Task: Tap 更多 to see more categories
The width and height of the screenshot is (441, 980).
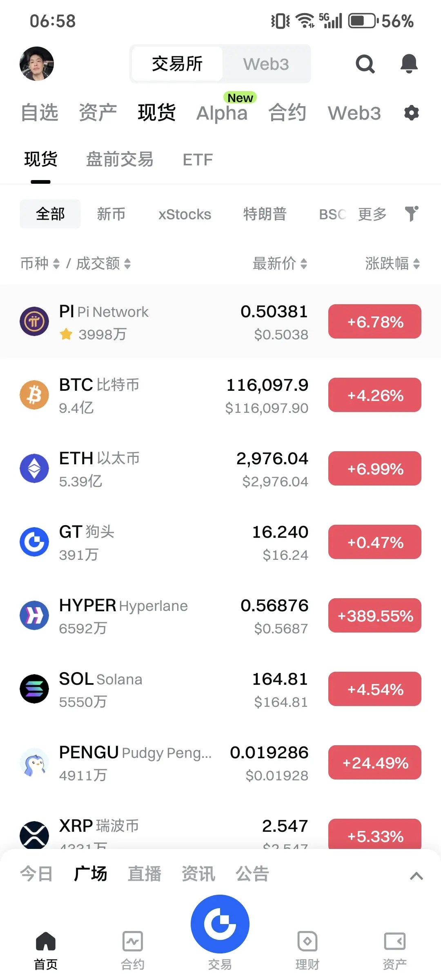Action: click(x=372, y=214)
